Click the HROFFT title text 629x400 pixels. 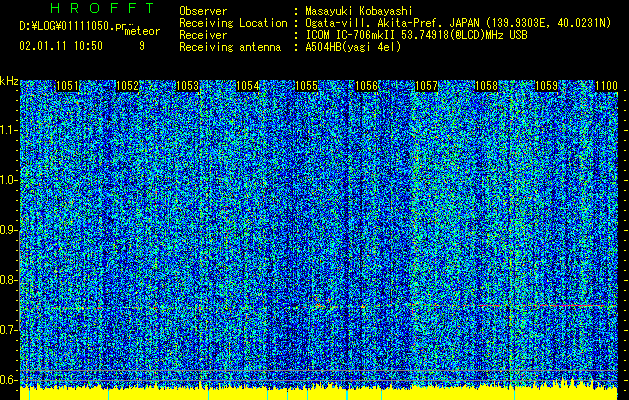[102, 8]
